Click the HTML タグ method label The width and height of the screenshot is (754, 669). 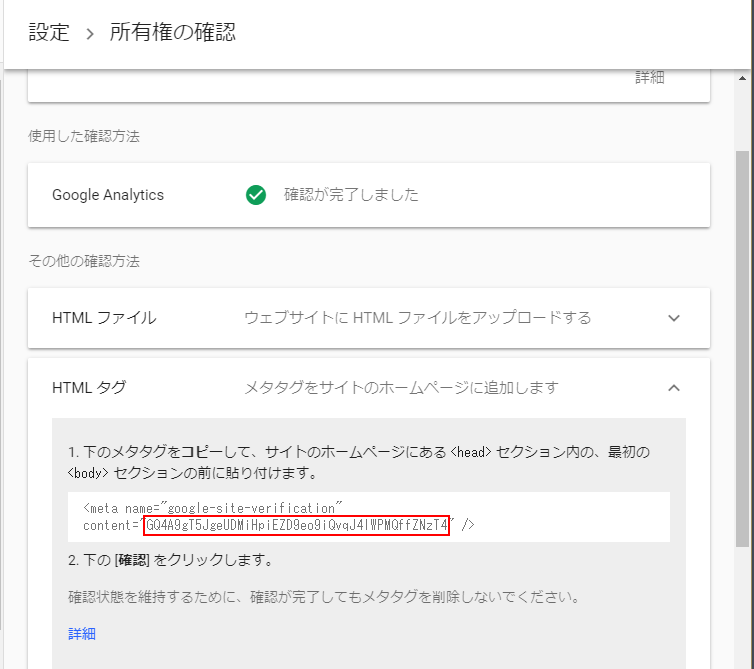tap(90, 387)
